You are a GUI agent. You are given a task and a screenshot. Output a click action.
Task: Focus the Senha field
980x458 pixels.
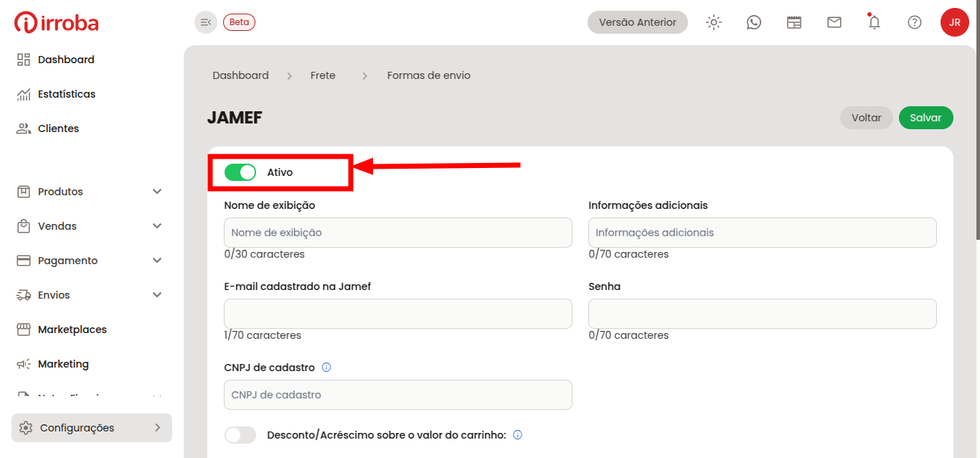click(x=763, y=314)
